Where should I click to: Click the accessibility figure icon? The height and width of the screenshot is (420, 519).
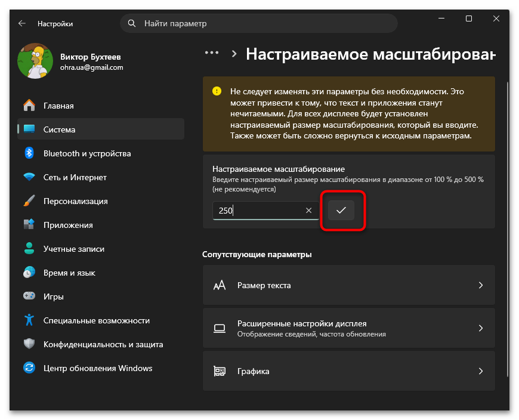click(29, 320)
